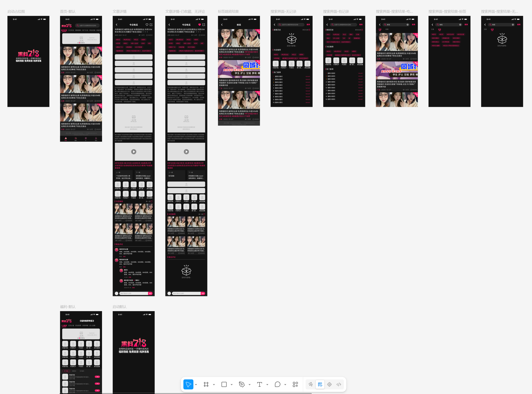The width and height of the screenshot is (532, 394).
Task: Toggle Dev Mode code icon
Action: click(x=339, y=384)
